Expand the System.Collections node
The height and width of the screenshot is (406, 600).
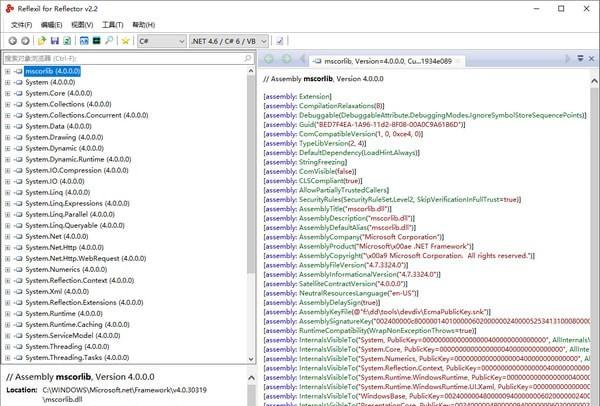[x=8, y=104]
